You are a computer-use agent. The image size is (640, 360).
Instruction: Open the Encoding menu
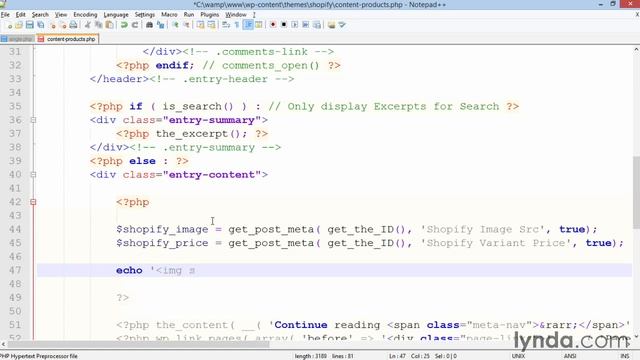point(85,15)
